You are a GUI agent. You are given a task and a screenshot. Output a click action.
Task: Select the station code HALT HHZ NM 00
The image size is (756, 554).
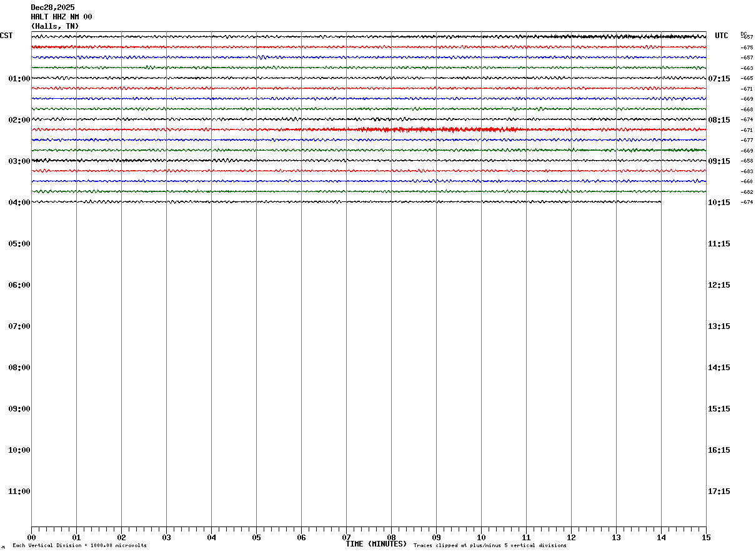click(x=61, y=17)
